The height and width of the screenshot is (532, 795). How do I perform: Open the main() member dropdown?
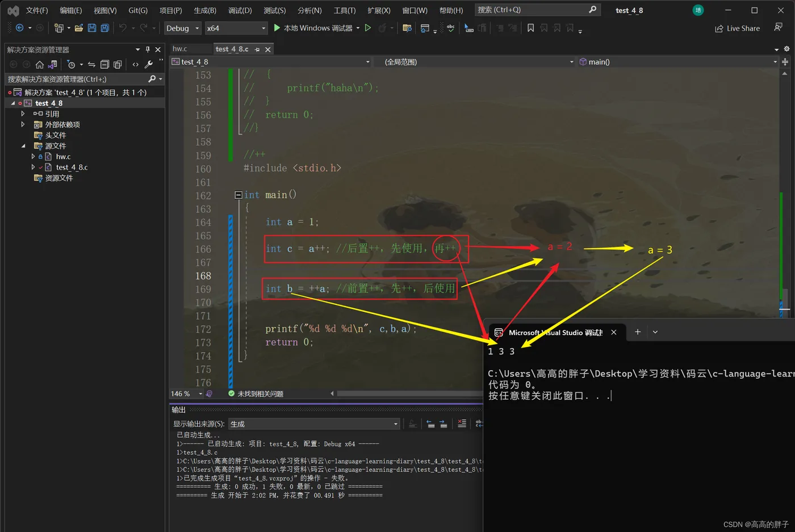point(678,62)
